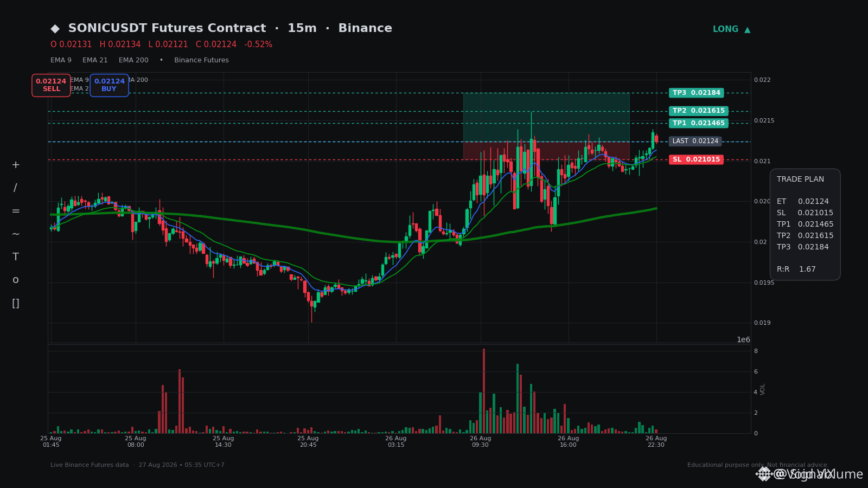Click the Educational purpose only disclaimer

(x=758, y=465)
